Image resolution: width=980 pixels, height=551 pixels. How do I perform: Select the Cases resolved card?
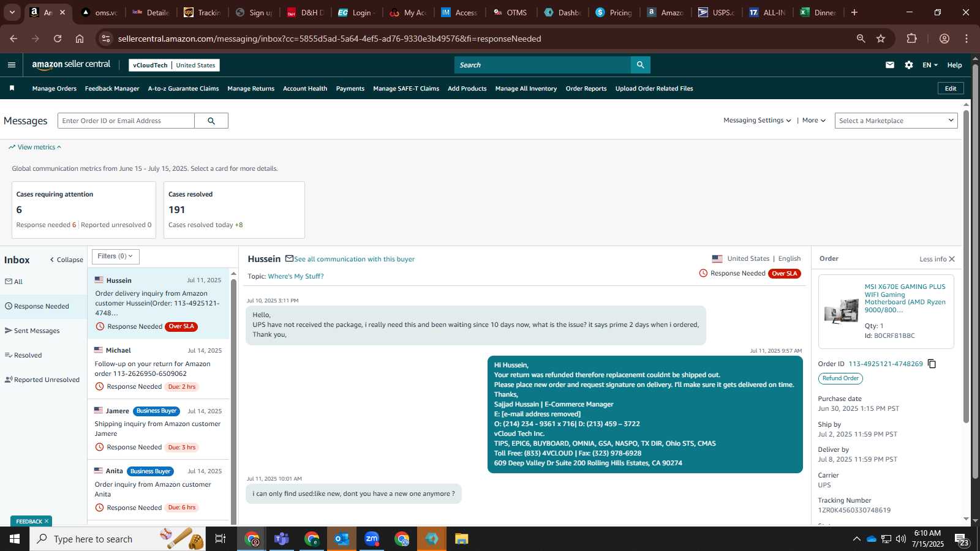(234, 210)
